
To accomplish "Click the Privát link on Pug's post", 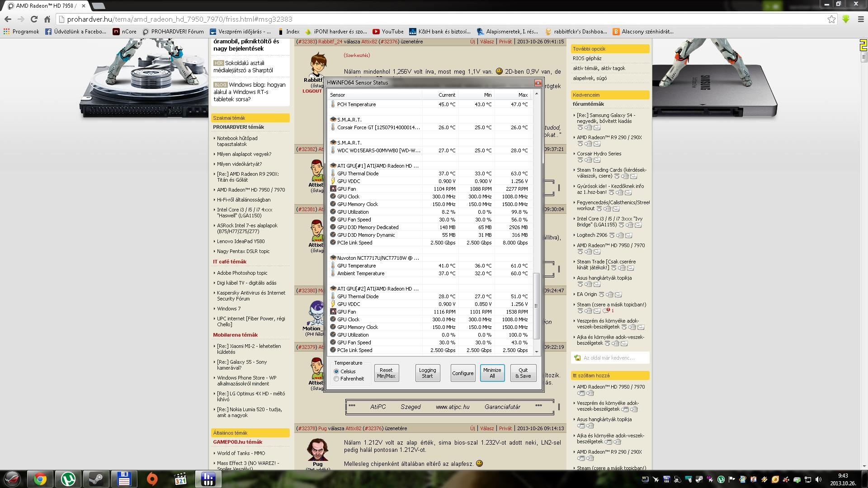I will click(505, 428).
